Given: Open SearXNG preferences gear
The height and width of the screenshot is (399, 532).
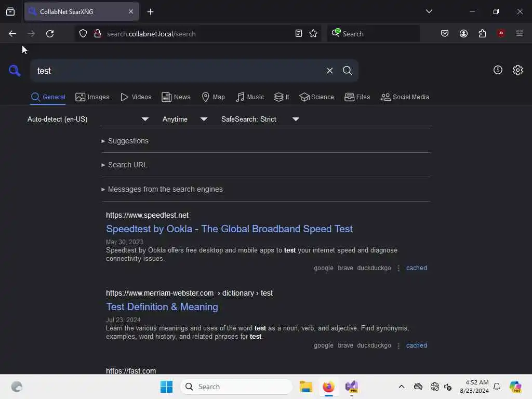Looking at the screenshot, I should click(x=517, y=70).
